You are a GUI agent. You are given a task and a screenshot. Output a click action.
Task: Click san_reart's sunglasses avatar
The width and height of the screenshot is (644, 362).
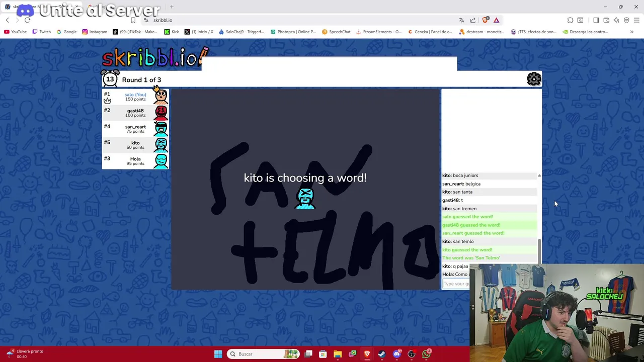[x=161, y=129]
